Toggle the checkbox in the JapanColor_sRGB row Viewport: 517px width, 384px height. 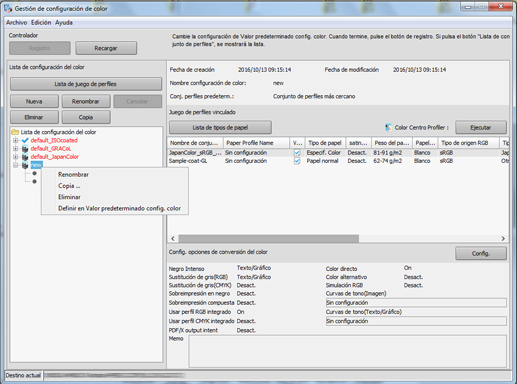(x=297, y=153)
